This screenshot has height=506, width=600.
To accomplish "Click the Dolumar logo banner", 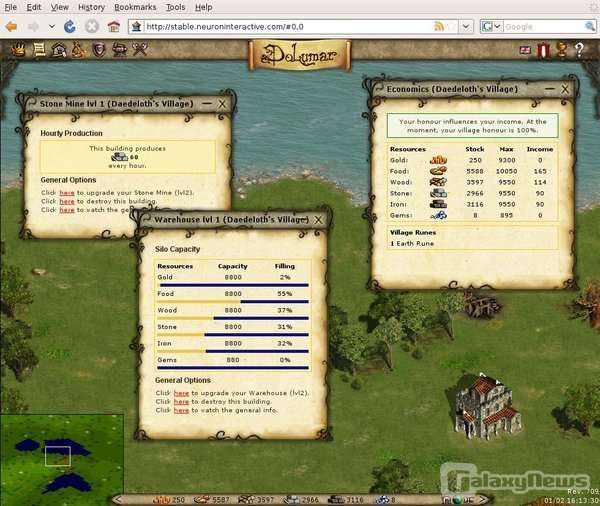I will (300, 55).
